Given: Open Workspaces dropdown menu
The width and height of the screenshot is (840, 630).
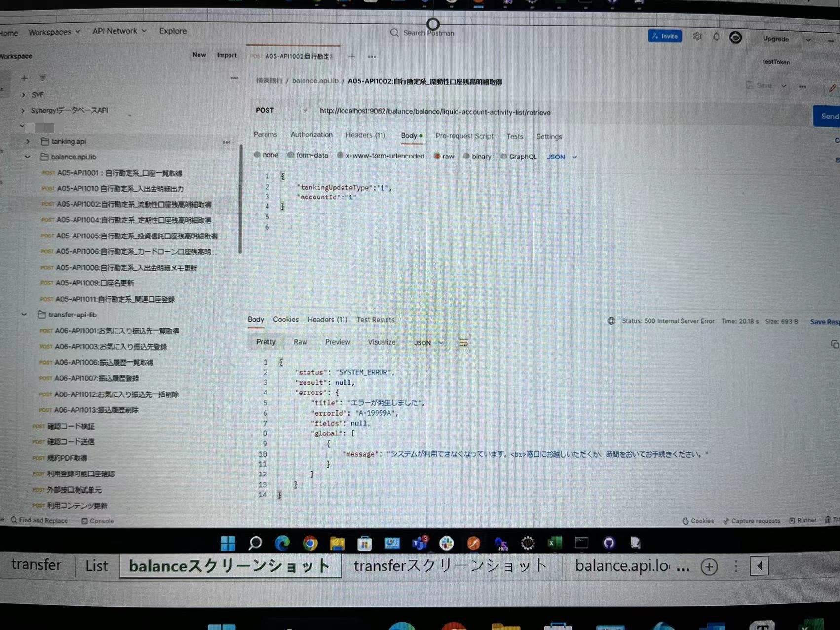Looking at the screenshot, I should (54, 32).
